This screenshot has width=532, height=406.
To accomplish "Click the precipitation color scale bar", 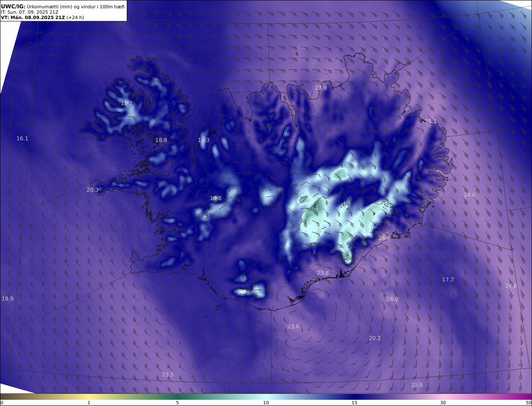I will pyautogui.click(x=266, y=396).
